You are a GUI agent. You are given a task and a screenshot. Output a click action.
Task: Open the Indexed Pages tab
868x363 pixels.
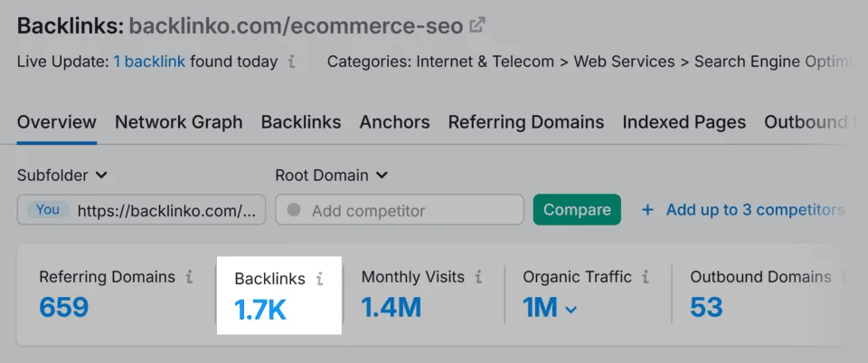pos(684,122)
